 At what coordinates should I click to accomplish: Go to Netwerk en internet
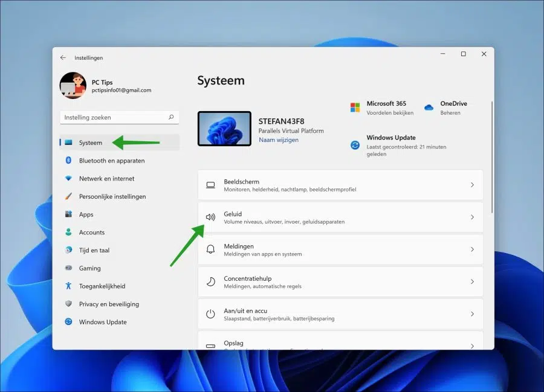tap(119, 179)
